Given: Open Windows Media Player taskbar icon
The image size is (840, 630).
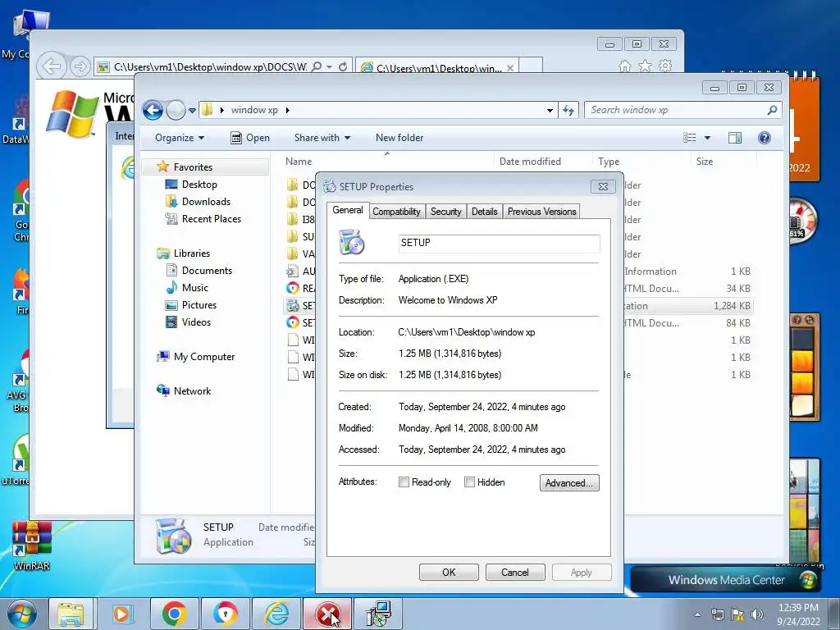Looking at the screenshot, I should (121, 614).
